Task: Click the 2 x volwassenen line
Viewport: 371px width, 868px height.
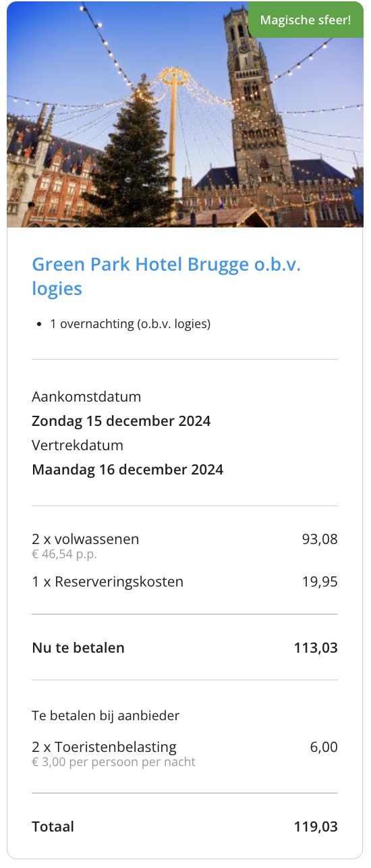Action: 86,539
